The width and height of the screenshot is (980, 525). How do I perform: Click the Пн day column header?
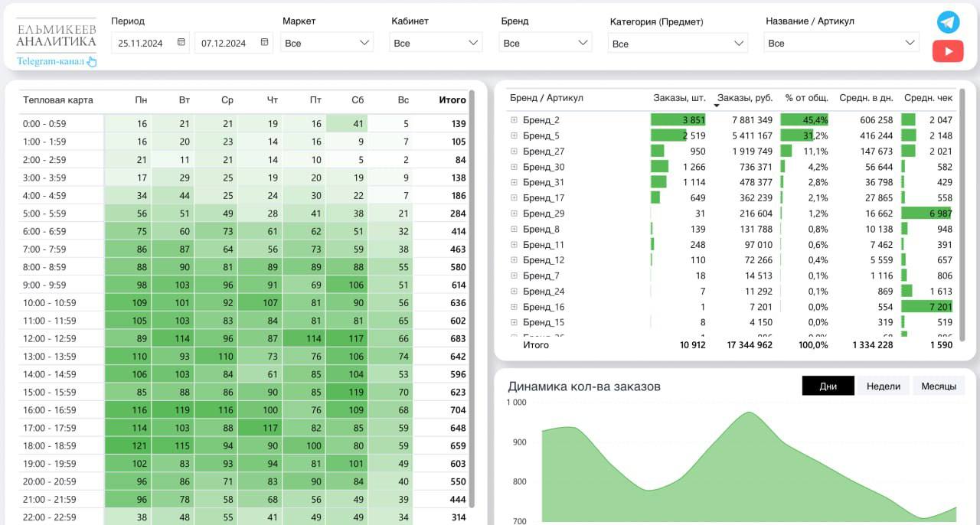141,100
